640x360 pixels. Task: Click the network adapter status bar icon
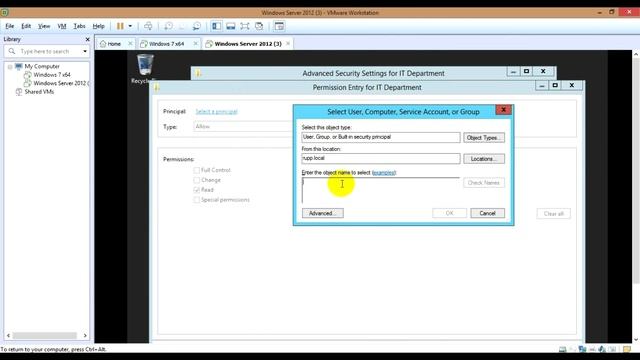(582, 349)
